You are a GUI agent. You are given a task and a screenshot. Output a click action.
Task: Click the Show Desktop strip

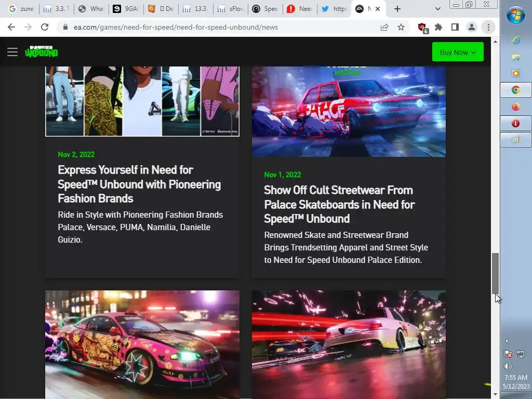[x=516, y=395]
